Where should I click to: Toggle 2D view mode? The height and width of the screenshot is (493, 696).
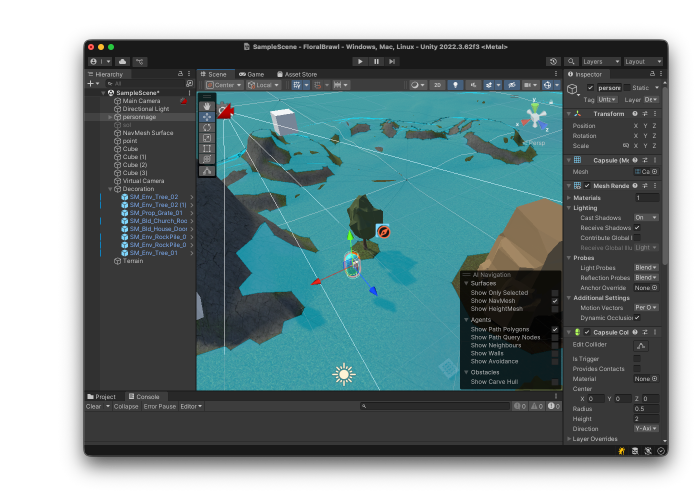coord(437,85)
